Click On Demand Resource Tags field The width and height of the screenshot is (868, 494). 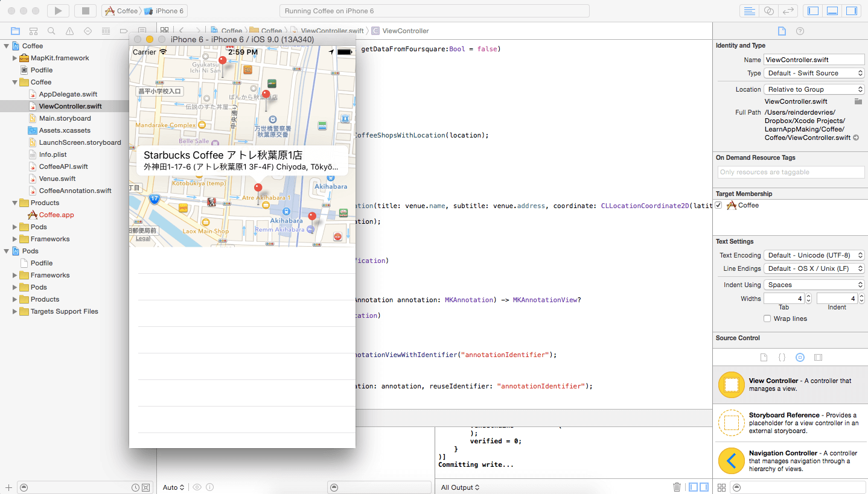pyautogui.click(x=791, y=172)
